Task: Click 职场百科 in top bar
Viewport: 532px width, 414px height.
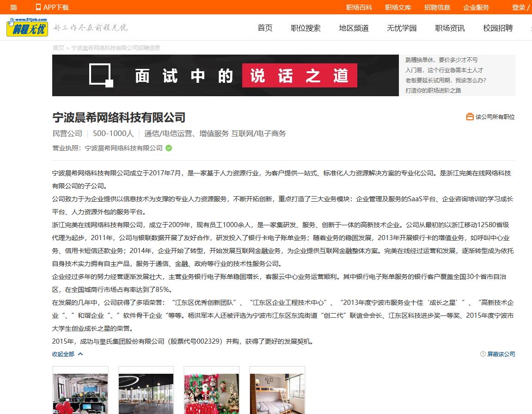Action: (359, 7)
